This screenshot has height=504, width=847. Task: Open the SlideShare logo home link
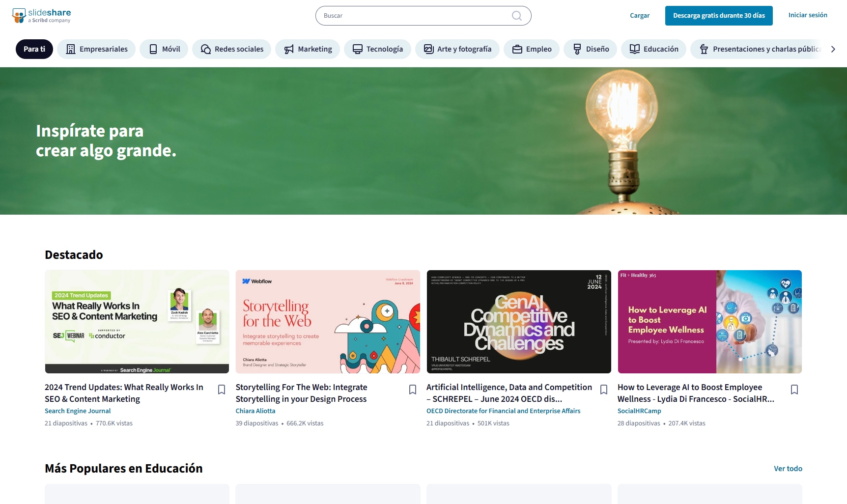pos(41,16)
